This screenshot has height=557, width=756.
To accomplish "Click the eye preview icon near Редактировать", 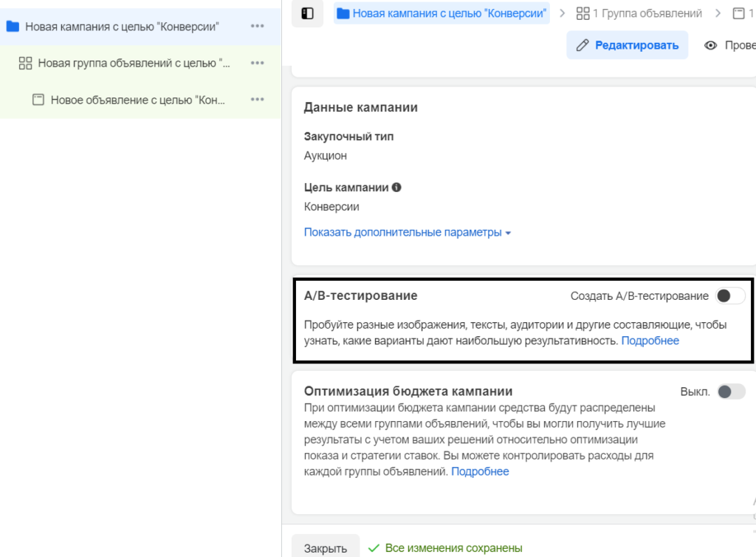I will point(711,45).
